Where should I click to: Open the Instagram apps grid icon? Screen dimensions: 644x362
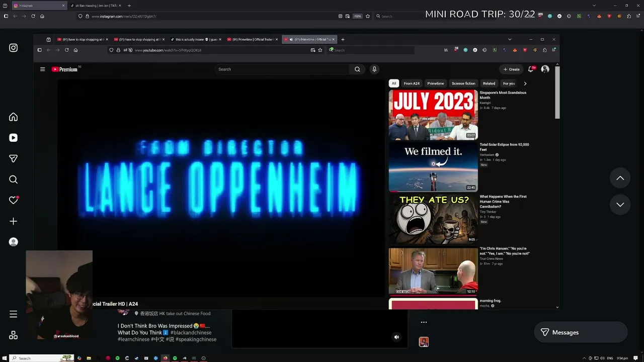(x=14, y=335)
